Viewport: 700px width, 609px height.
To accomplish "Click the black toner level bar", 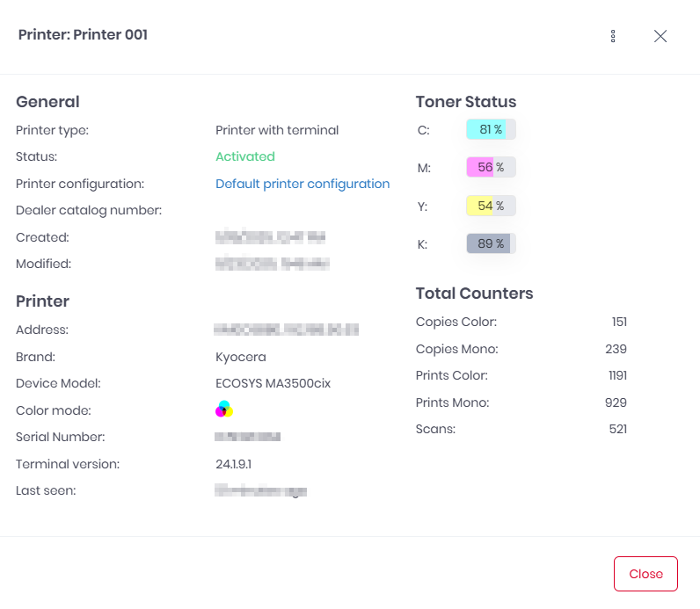I will [x=491, y=243].
